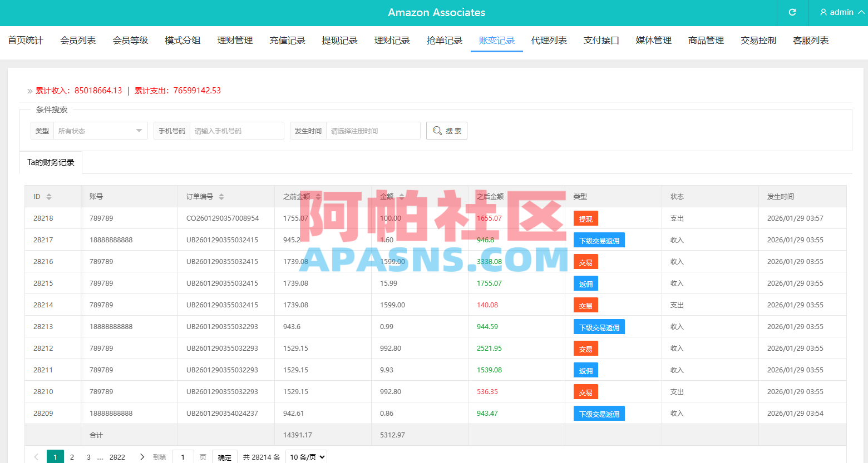Click order number CO2601290357008954

click(x=223, y=218)
